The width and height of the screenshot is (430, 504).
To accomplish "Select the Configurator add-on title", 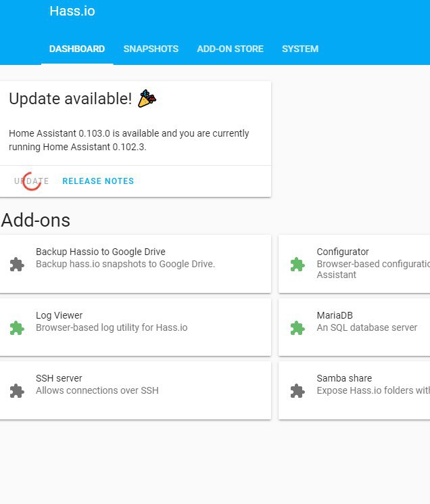I will pyautogui.click(x=343, y=252).
